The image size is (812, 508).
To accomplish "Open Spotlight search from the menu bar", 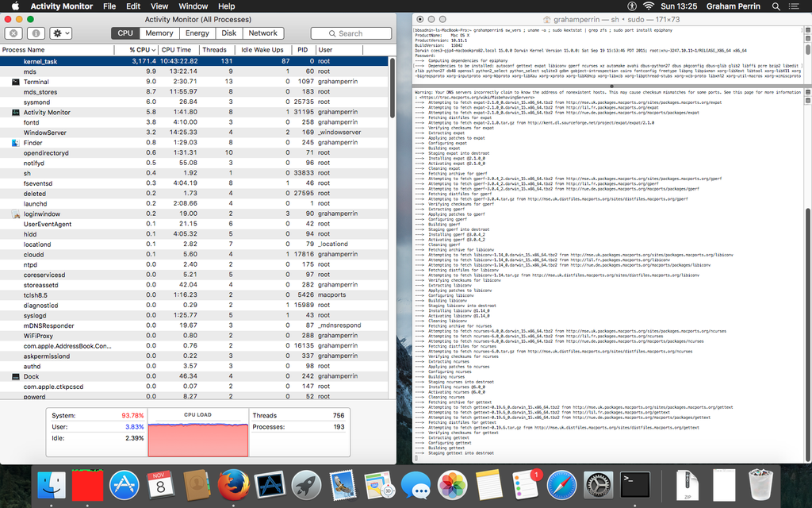I will coord(776,6).
